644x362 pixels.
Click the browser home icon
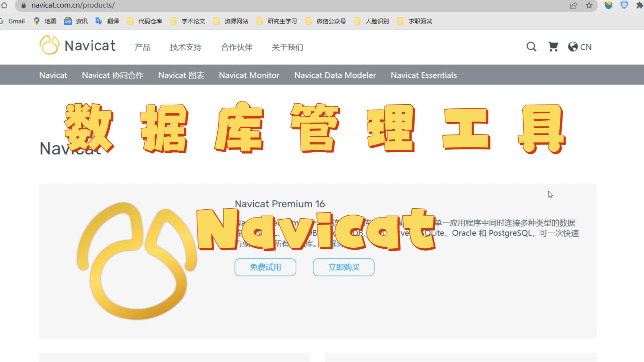coord(4,5)
